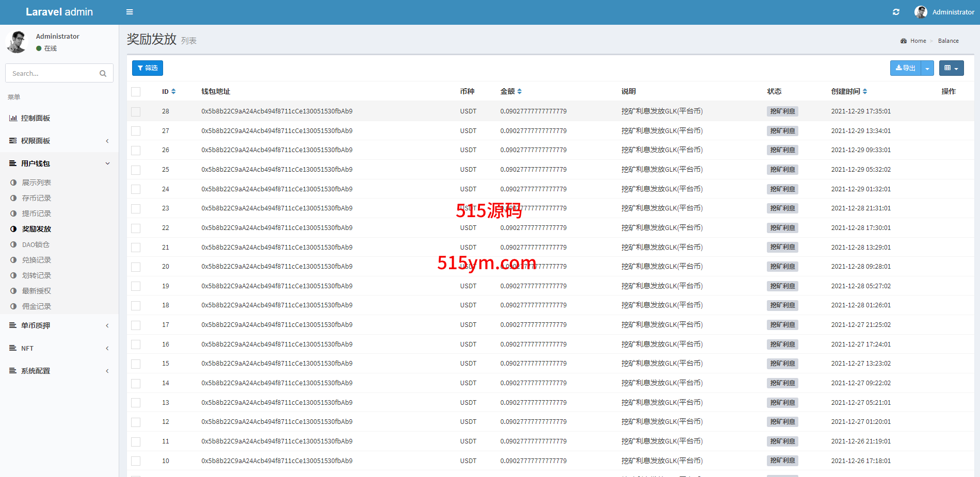Sort by 金额 column sort icon

(x=519, y=91)
